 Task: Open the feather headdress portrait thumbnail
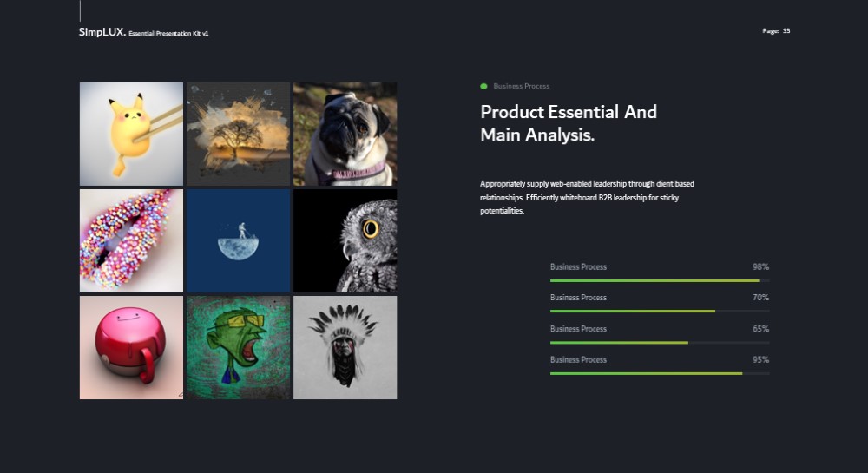tap(345, 347)
